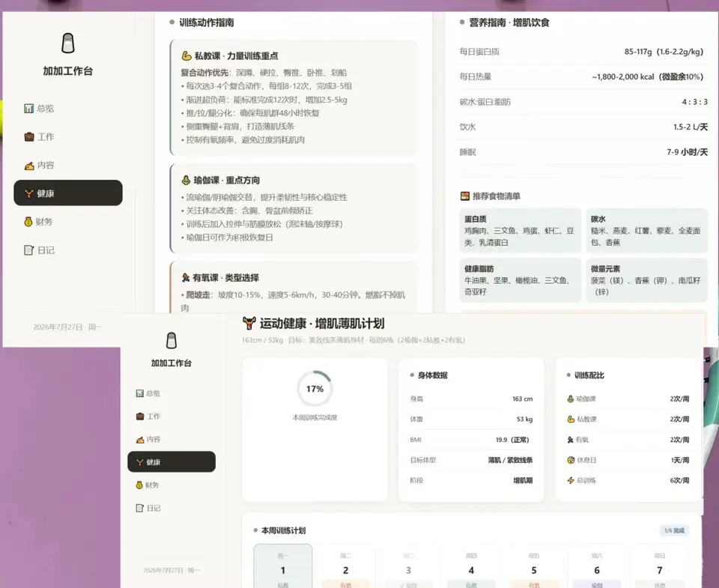Click subtitle line starting with 163cm / 53kg
This screenshot has width=719, height=588.
coord(354,340)
